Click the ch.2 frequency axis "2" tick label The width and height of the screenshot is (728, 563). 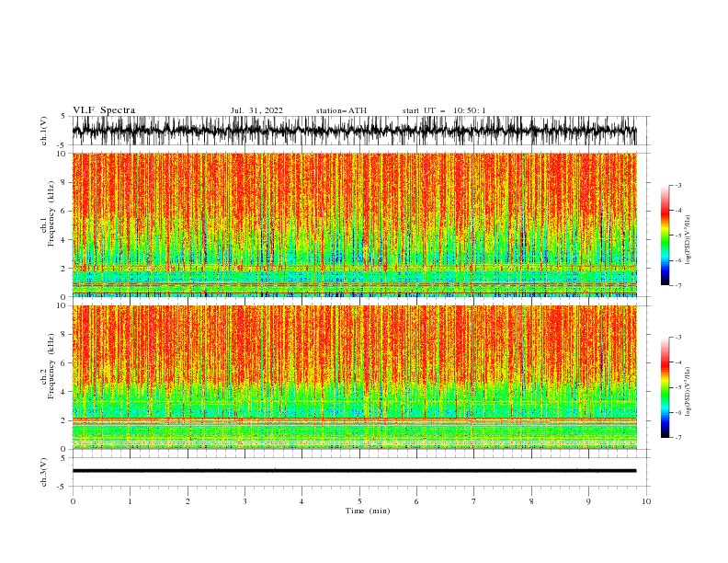pos(64,420)
